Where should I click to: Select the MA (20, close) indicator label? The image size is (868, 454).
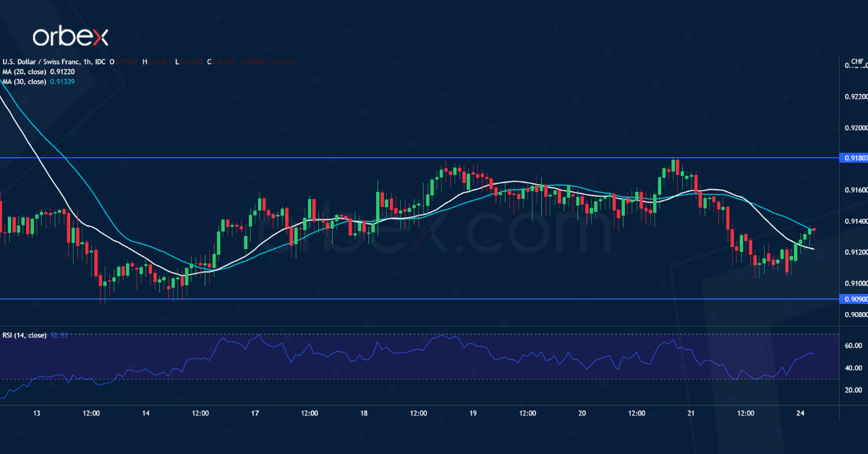coord(24,72)
